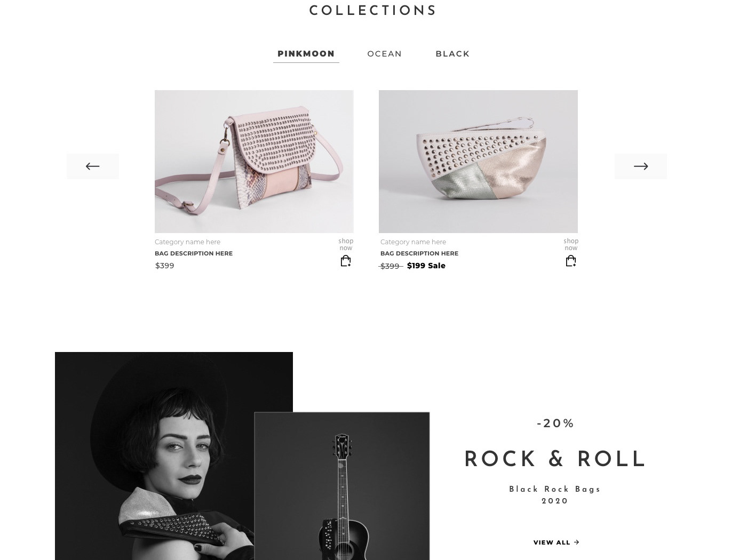The height and width of the screenshot is (560, 747).
Task: Open the pink studded crossbody bag image
Action: [x=254, y=162]
